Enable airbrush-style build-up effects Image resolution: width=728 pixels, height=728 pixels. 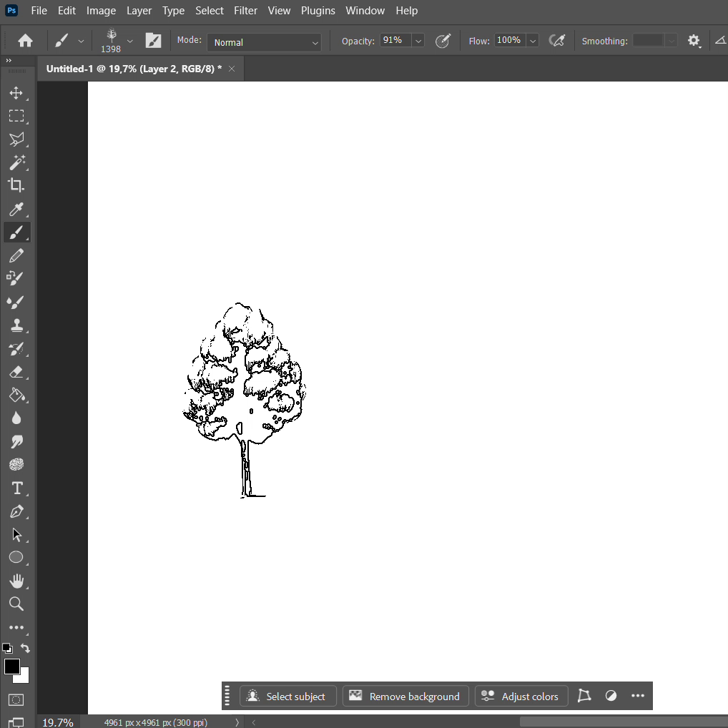coord(556,41)
